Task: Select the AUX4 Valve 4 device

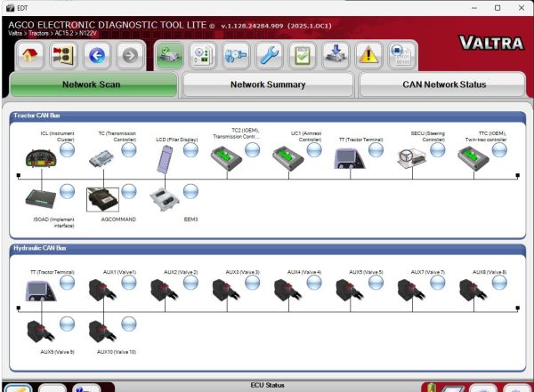Action: [287, 290]
